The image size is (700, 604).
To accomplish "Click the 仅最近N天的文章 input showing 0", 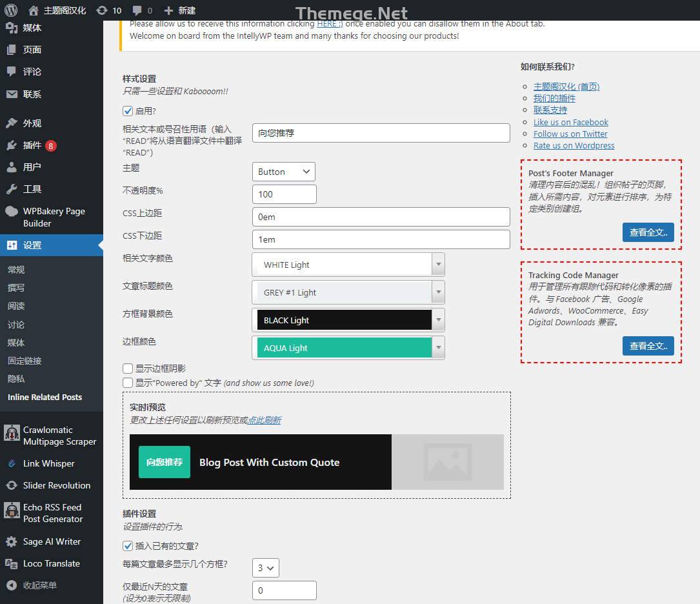I will tap(284, 590).
